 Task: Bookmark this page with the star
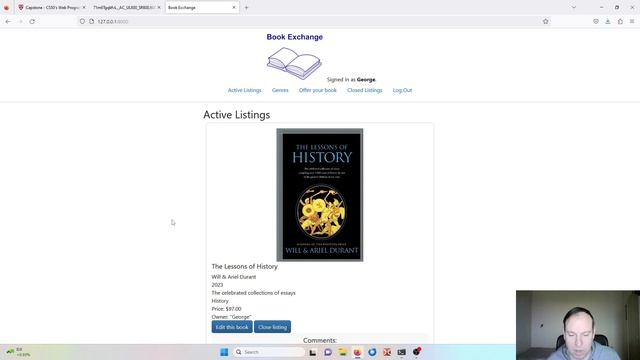point(545,21)
